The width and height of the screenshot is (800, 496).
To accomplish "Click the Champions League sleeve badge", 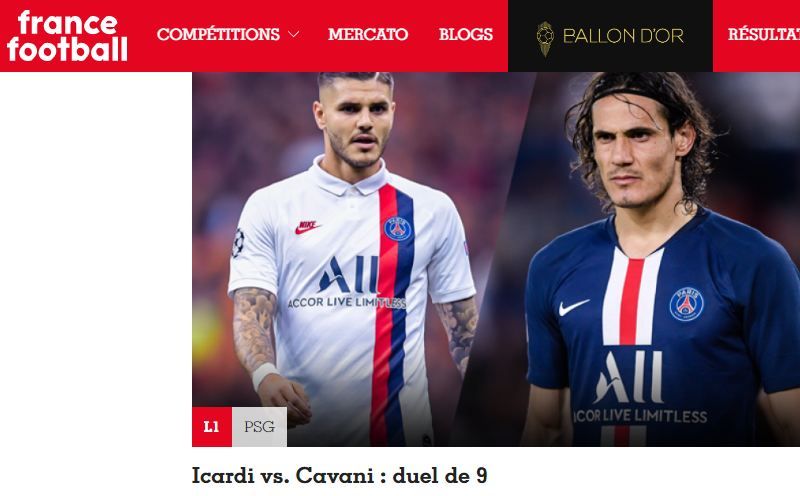I will [238, 242].
